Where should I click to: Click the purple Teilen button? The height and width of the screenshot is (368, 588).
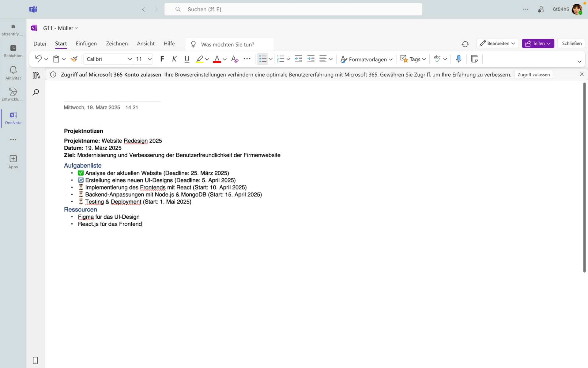(x=537, y=44)
